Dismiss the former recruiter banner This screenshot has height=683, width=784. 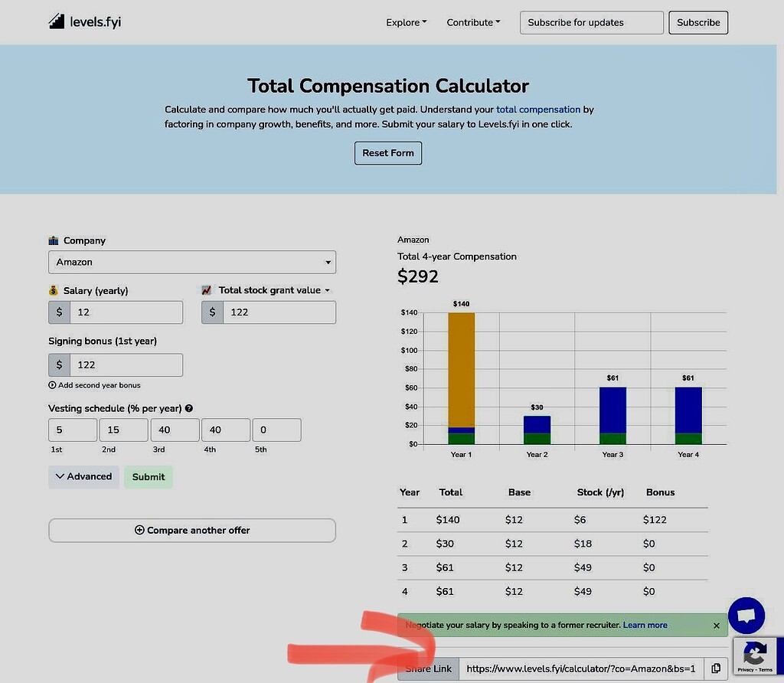(716, 625)
